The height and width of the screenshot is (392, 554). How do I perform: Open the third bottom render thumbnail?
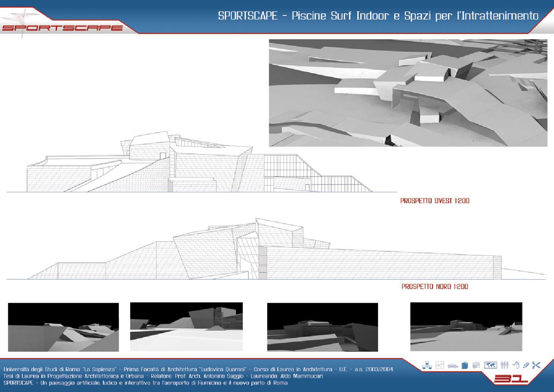click(322, 327)
